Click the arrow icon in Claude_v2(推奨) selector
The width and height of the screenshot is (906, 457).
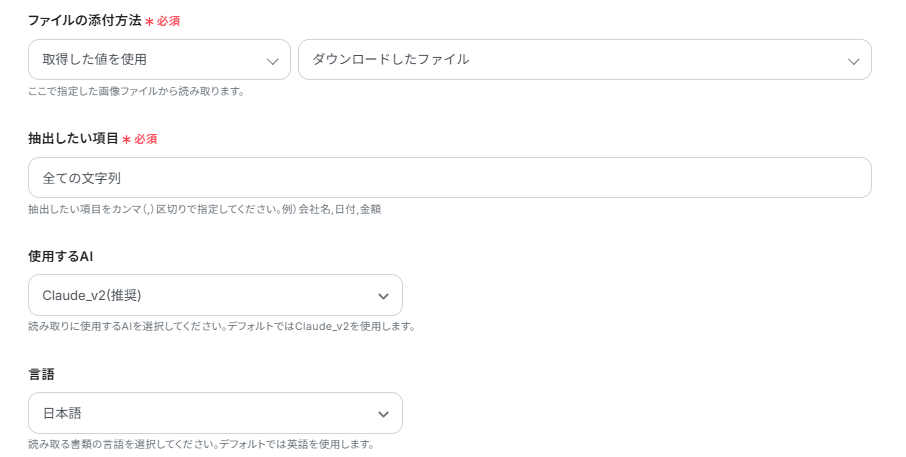click(x=383, y=296)
